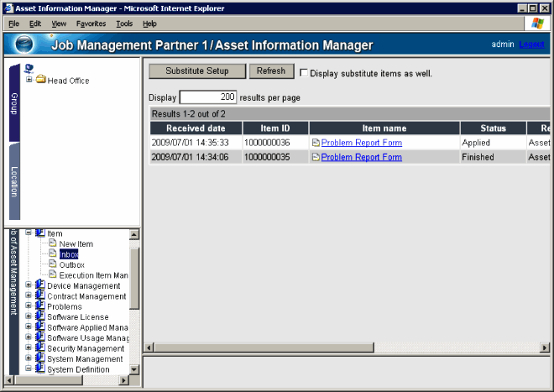554x392 pixels.
Task: Click the New Item page icon
Action: point(53,243)
